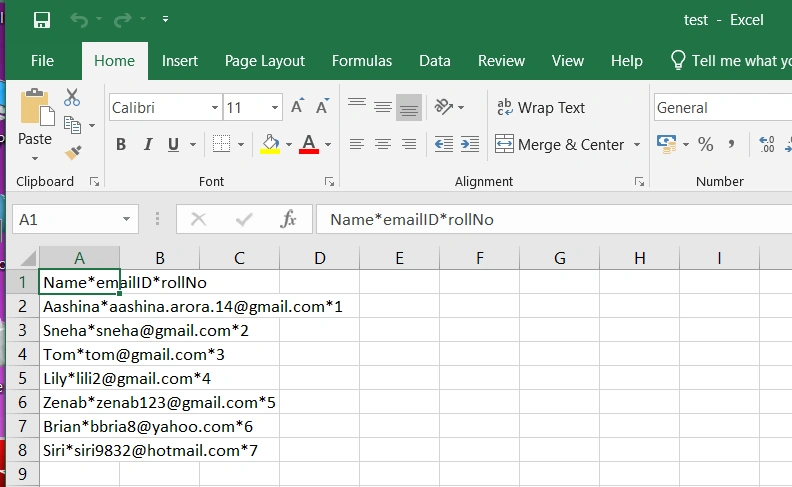Click Merge & Center button
Viewport: 792px width, 487px height.
pos(560,144)
